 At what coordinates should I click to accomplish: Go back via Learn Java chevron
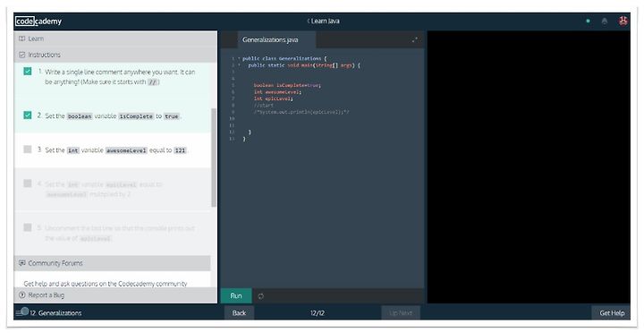(x=308, y=21)
